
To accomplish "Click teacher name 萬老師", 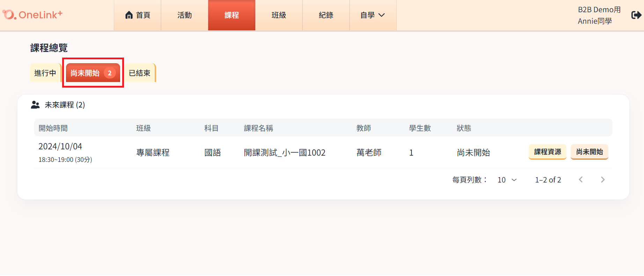I will 369,152.
